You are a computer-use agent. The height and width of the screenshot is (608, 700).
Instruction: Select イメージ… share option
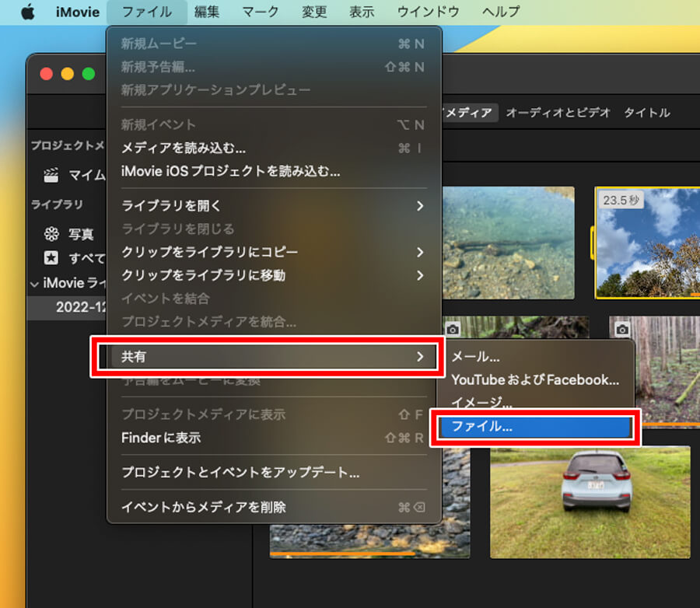(535, 403)
